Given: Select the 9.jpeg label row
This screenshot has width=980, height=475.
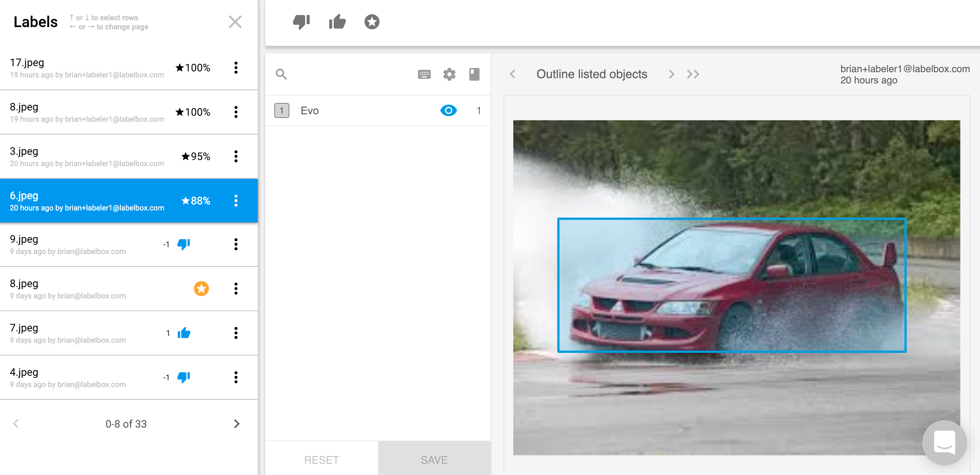Looking at the screenshot, I should [129, 244].
